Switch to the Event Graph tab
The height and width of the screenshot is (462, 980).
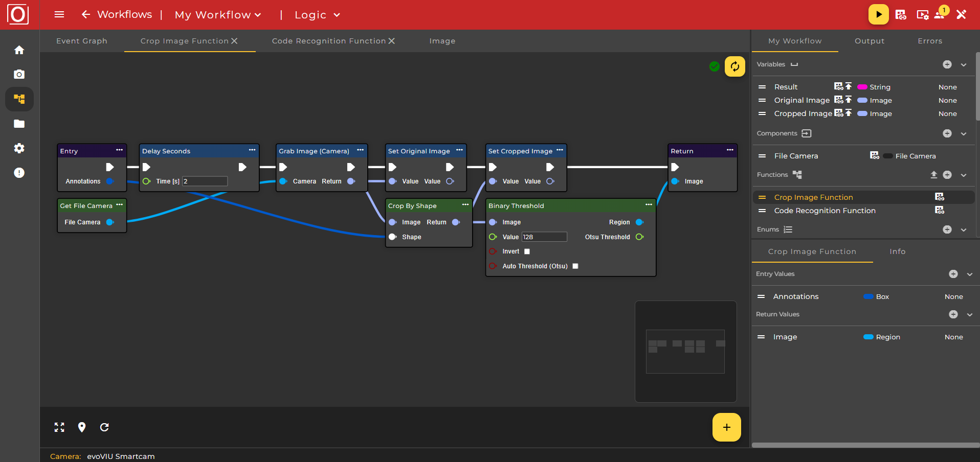[x=82, y=41]
